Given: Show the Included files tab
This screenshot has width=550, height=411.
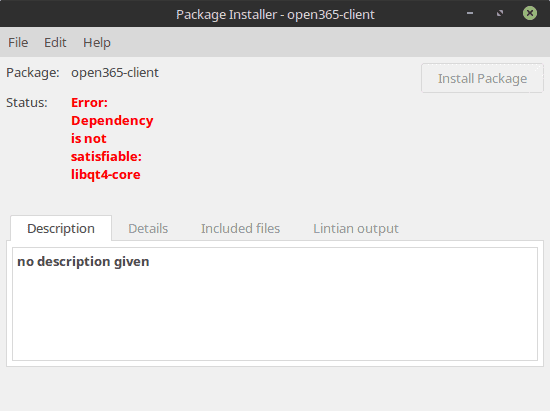Looking at the screenshot, I should (240, 228).
